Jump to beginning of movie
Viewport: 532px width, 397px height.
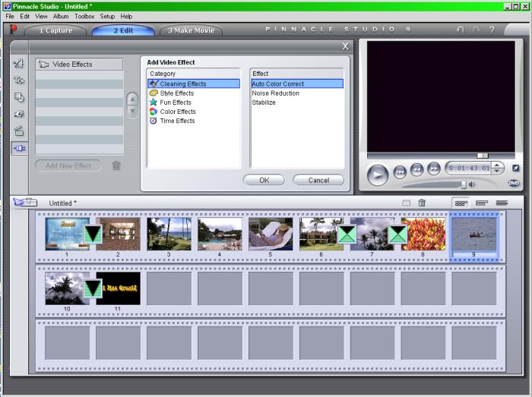pyautogui.click(x=400, y=172)
